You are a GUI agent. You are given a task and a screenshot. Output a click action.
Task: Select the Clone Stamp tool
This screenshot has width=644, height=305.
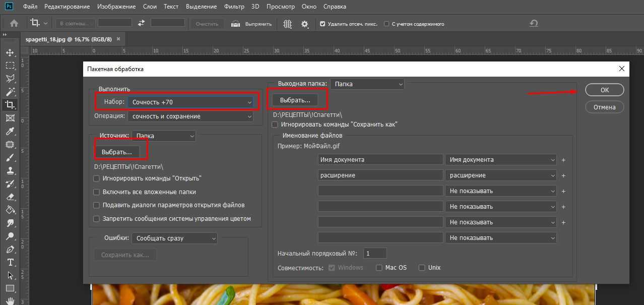click(x=10, y=171)
